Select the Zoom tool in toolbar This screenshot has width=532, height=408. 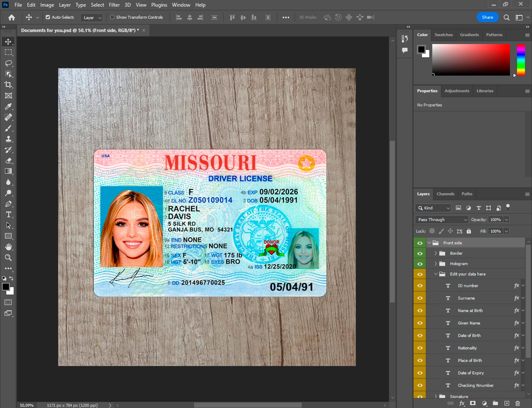pos(9,258)
